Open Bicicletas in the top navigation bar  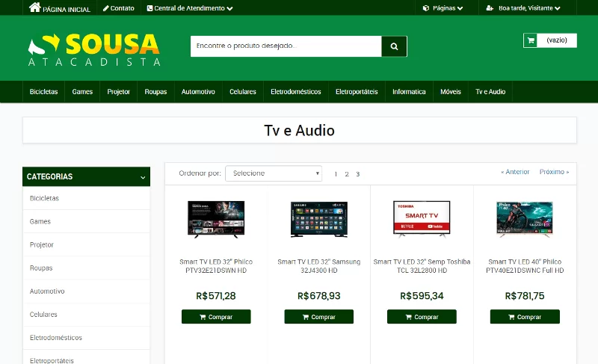point(43,92)
